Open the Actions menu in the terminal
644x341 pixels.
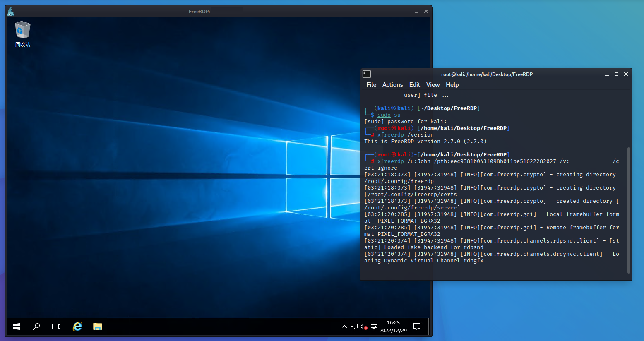(392, 85)
